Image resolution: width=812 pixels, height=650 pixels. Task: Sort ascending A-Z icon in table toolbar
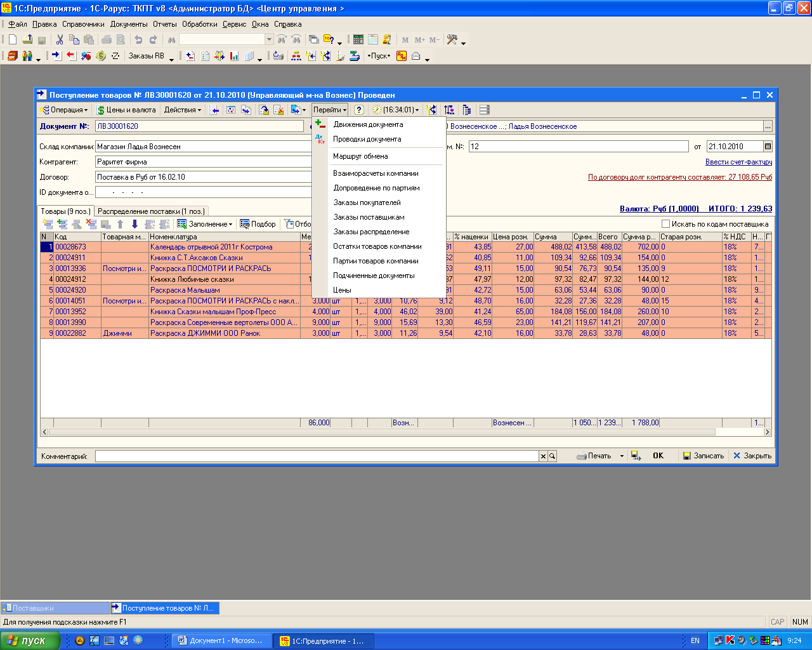[x=150, y=224]
